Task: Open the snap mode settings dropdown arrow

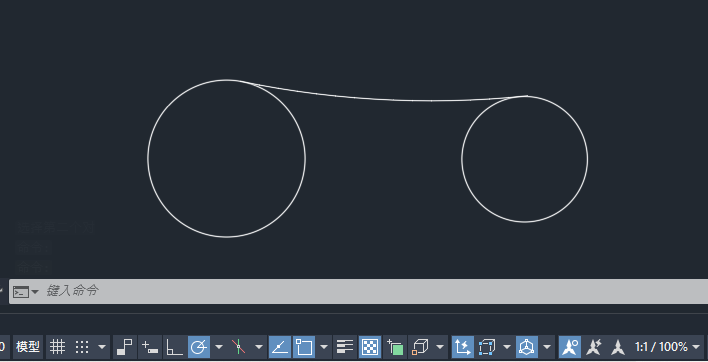Action: (x=102, y=347)
